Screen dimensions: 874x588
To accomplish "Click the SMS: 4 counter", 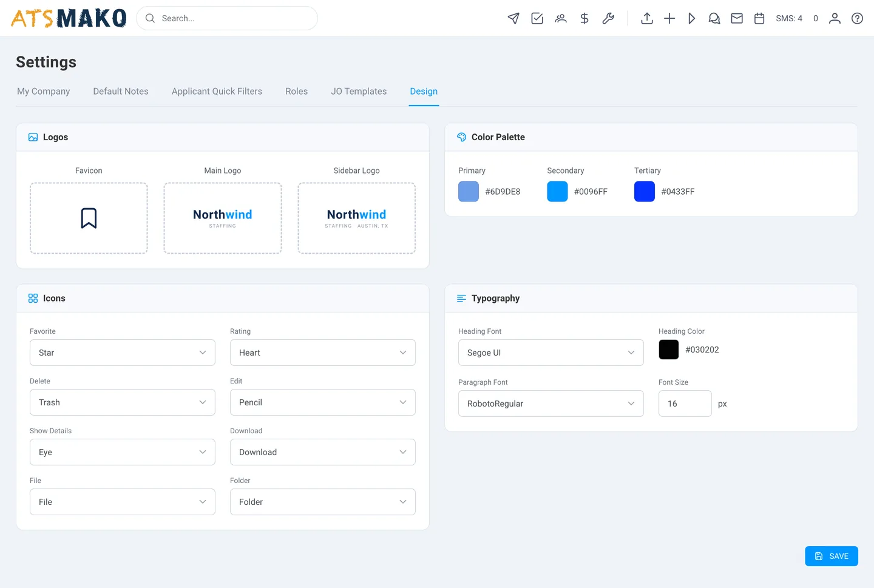I will click(x=789, y=18).
